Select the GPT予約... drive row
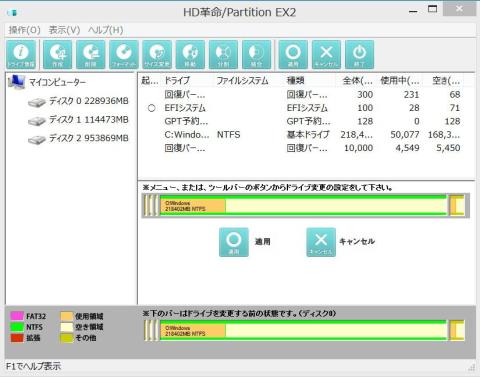 tap(302, 121)
